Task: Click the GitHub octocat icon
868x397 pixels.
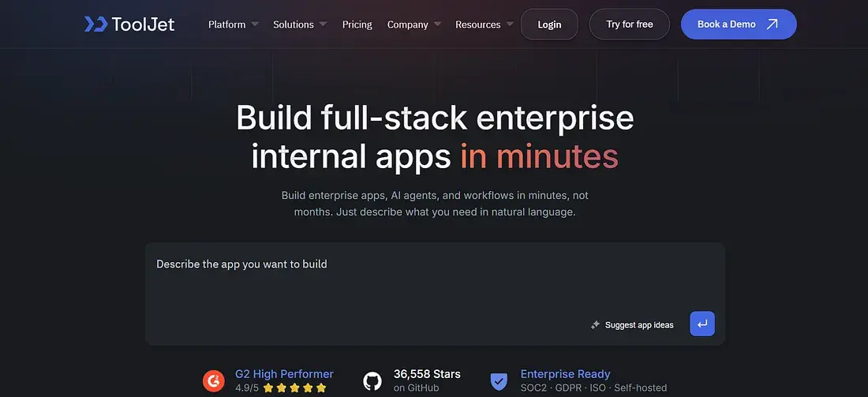Action: tap(373, 381)
